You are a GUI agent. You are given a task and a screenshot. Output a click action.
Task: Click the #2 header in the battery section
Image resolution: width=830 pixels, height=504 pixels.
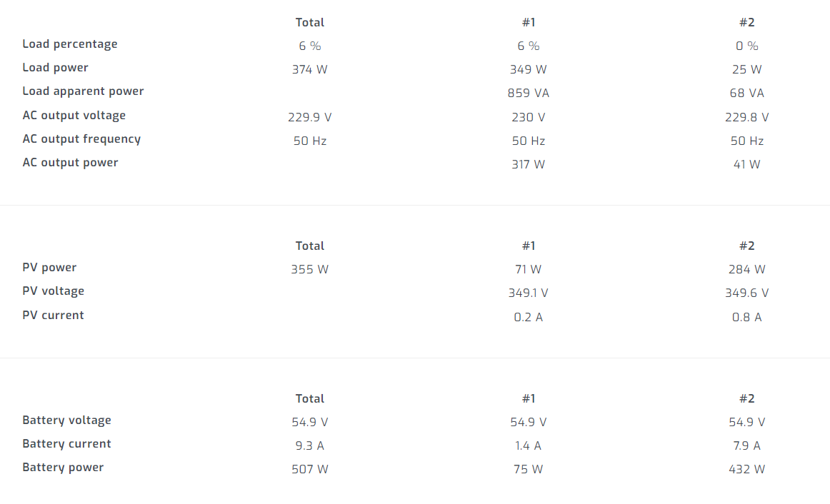point(747,399)
